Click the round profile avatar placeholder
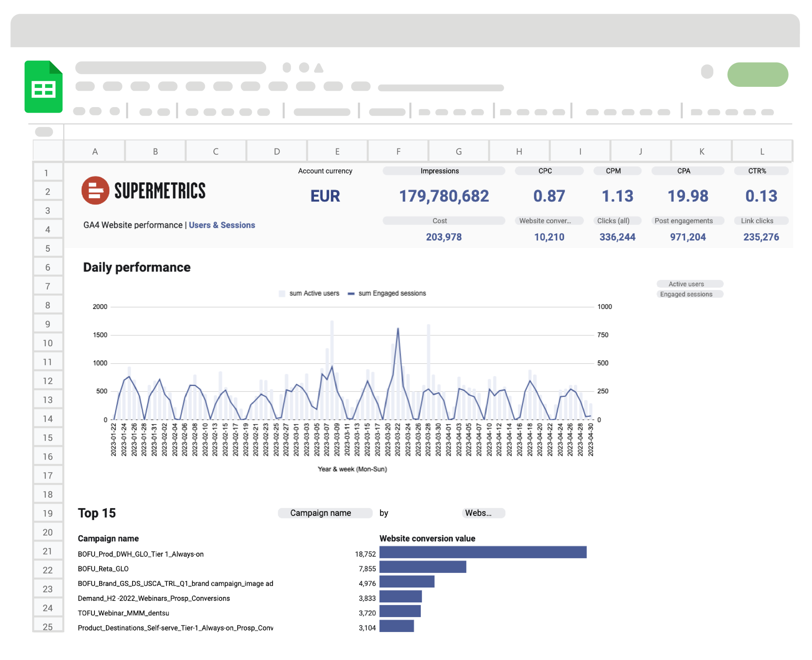The height and width of the screenshot is (660, 812). (707, 72)
